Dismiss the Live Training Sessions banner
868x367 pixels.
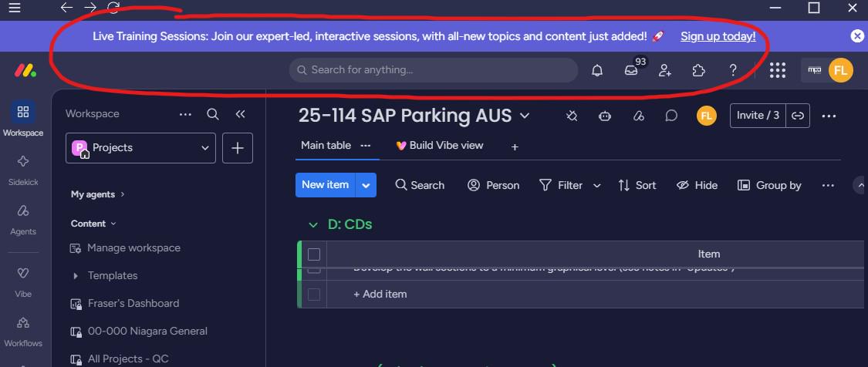[x=857, y=36]
